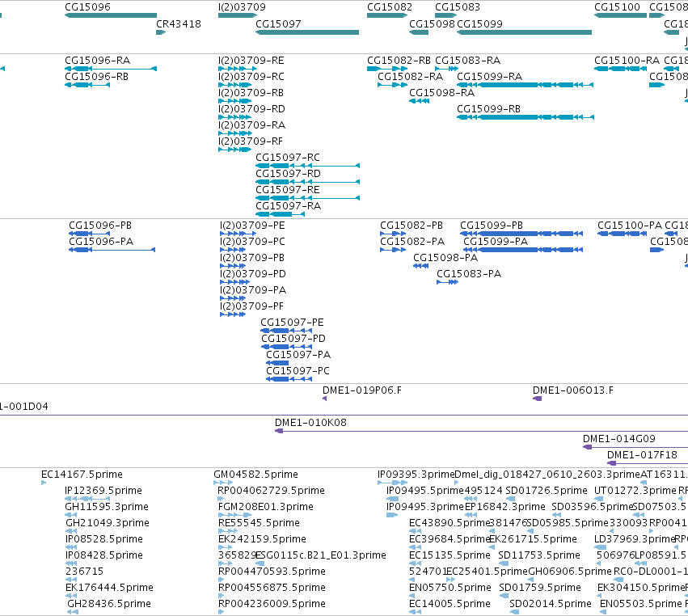Image resolution: width=688 pixels, height=616 pixels.
Task: Open transcript CG15096-RA
Action: 97,61
